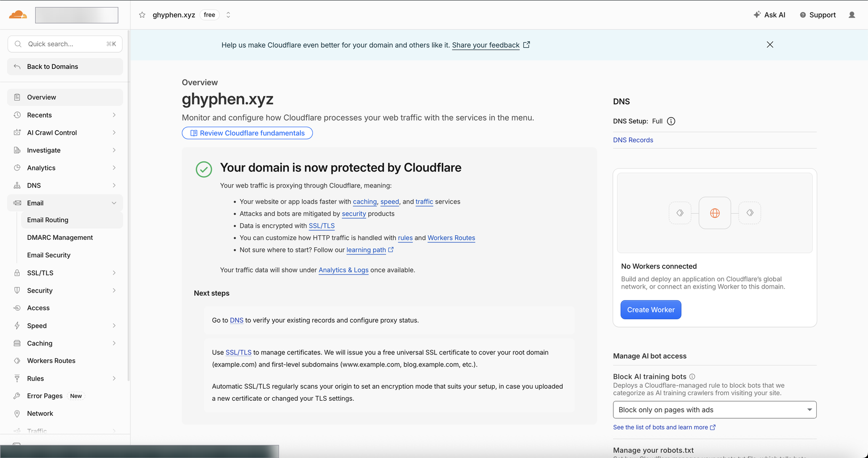The width and height of the screenshot is (868, 458).
Task: Click the Overview sidebar icon
Action: pyautogui.click(x=17, y=98)
